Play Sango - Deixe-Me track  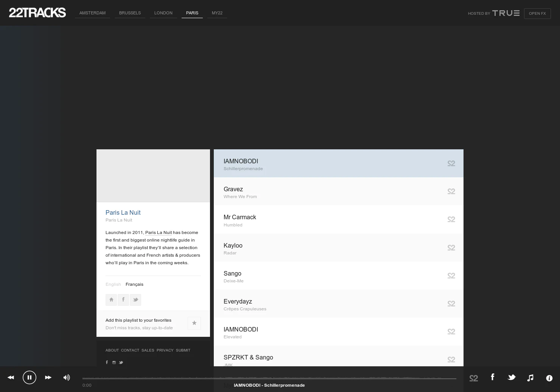point(339,276)
